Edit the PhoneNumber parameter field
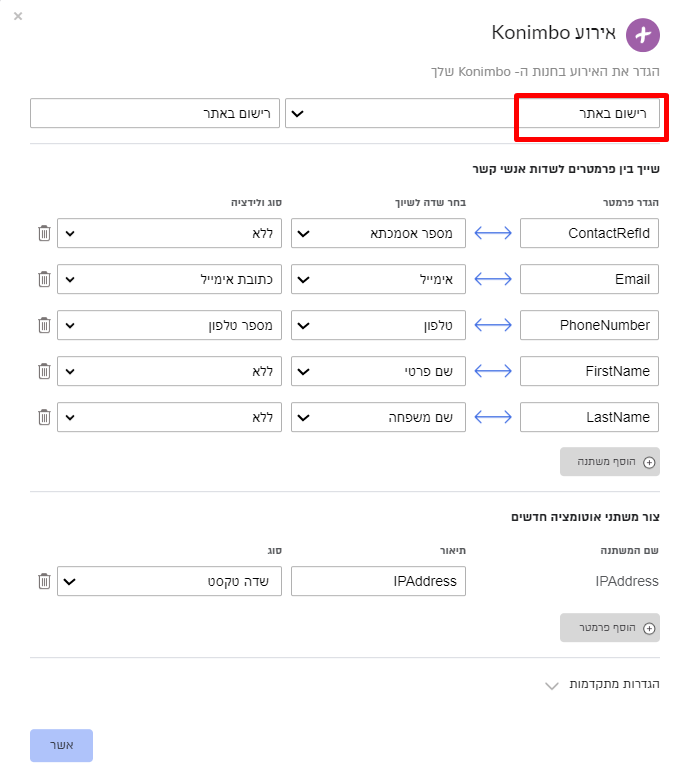The height and width of the screenshot is (767, 683). pyautogui.click(x=589, y=325)
